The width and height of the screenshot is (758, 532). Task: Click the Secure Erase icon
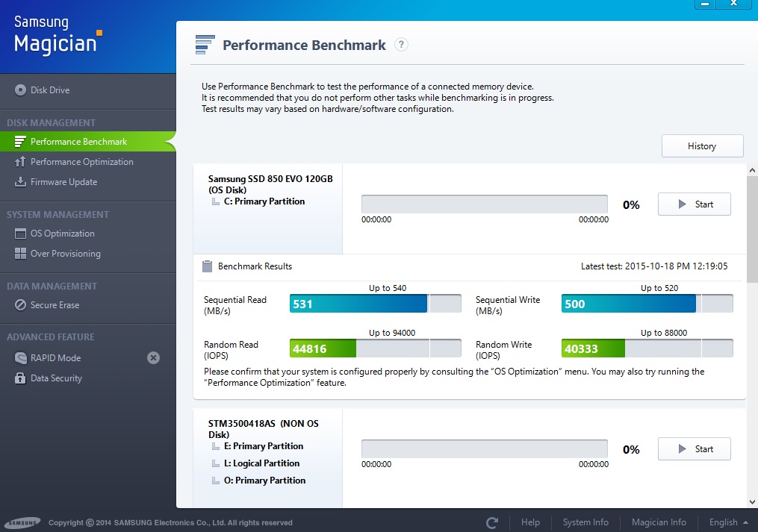pyautogui.click(x=20, y=305)
